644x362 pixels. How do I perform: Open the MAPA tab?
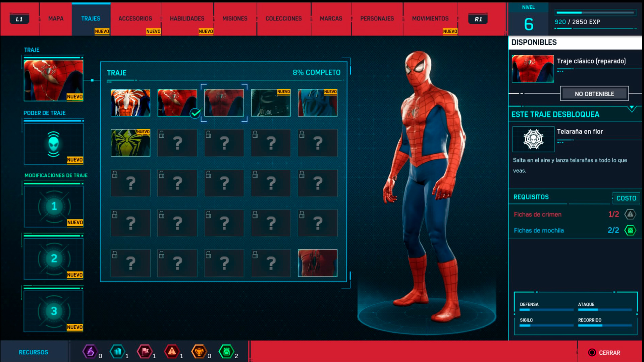(56, 19)
